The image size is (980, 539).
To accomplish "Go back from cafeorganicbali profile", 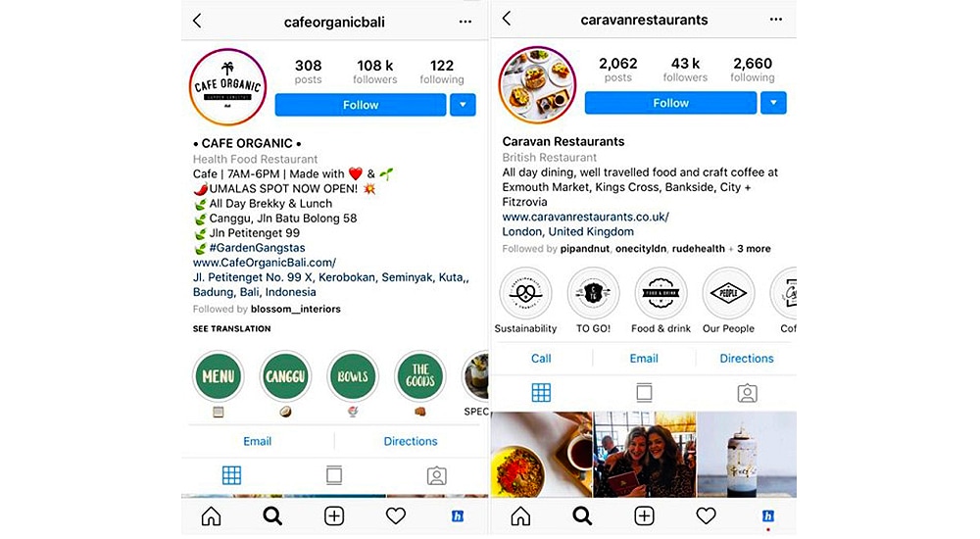I will coord(197,22).
